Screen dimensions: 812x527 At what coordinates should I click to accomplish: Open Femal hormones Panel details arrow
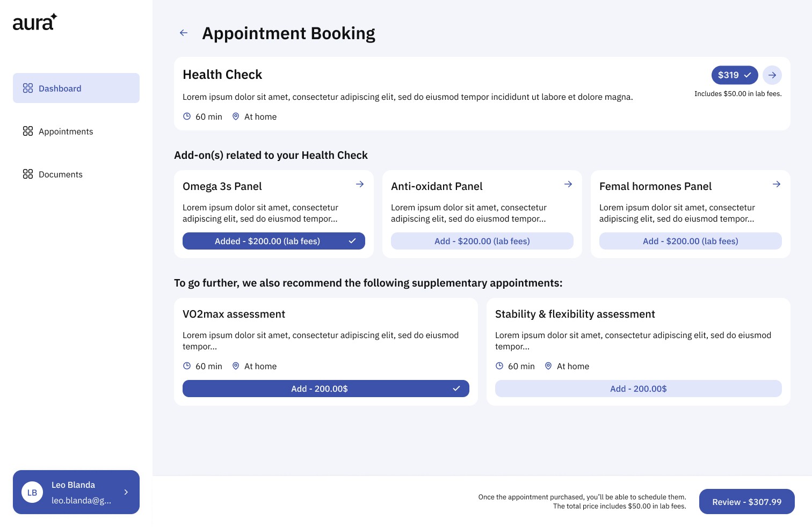(777, 185)
